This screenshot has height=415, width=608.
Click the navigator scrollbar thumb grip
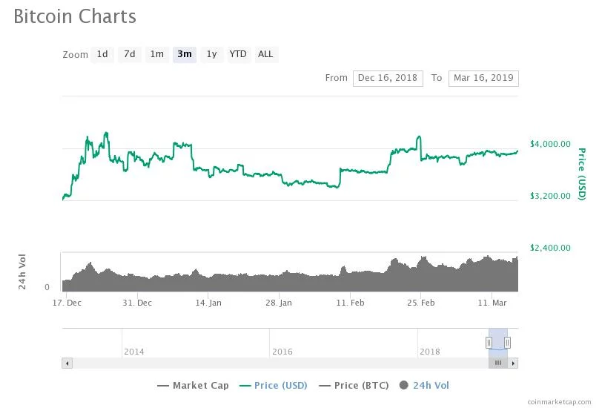[x=498, y=363]
